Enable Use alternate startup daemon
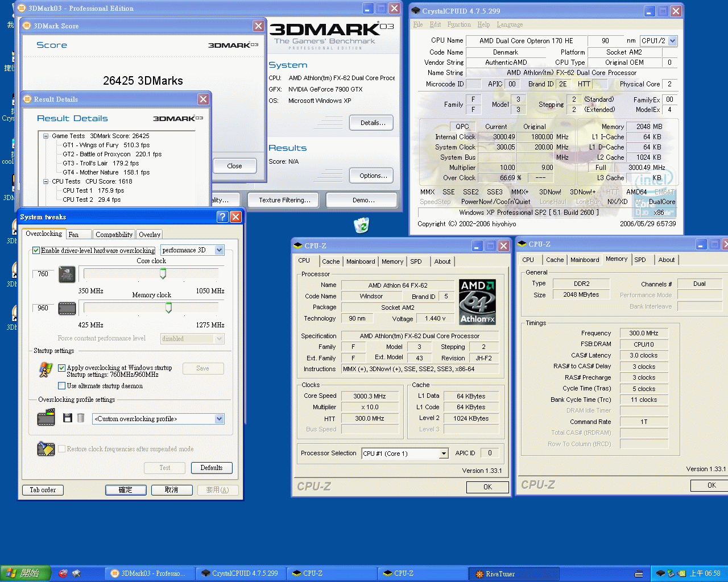 (x=62, y=386)
